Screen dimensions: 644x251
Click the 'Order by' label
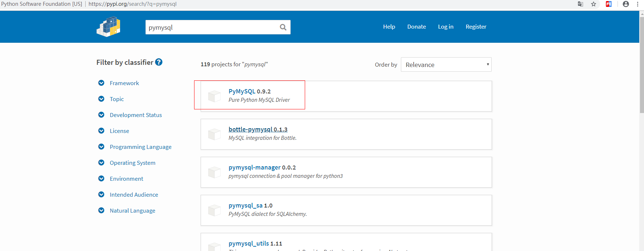point(386,64)
